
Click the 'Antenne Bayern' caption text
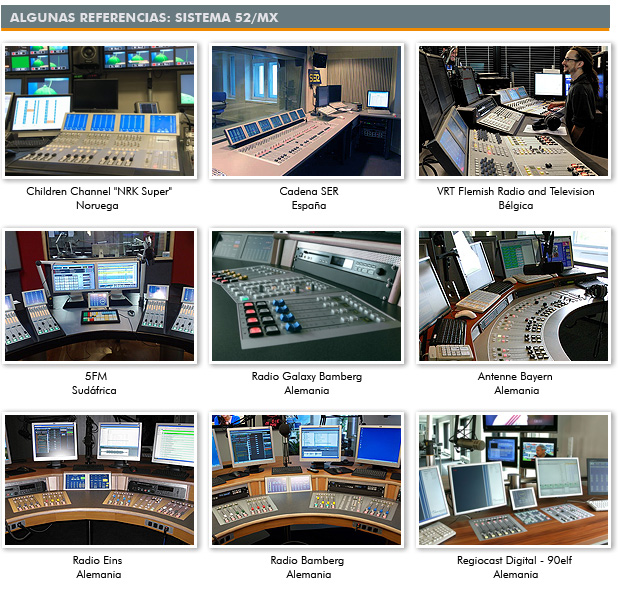tap(515, 377)
